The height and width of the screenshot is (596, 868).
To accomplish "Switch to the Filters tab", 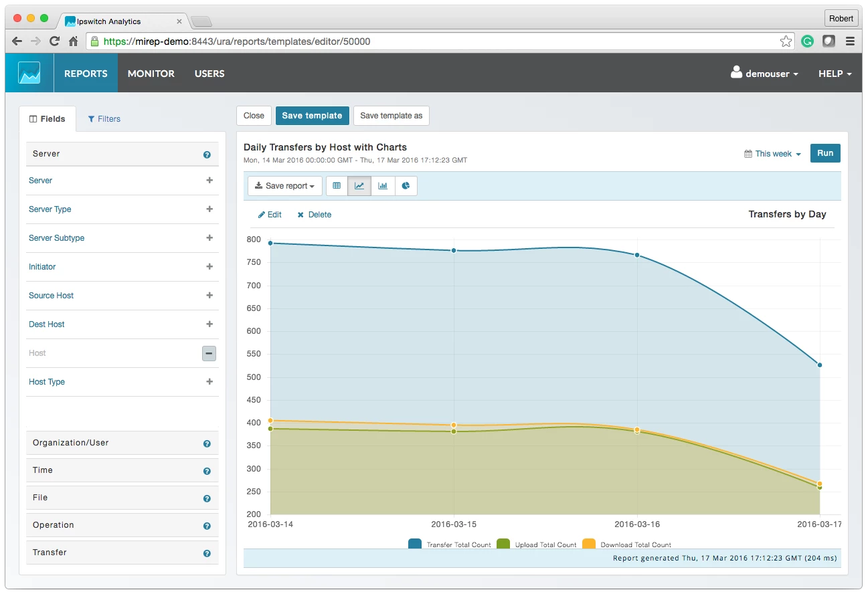I will point(104,119).
